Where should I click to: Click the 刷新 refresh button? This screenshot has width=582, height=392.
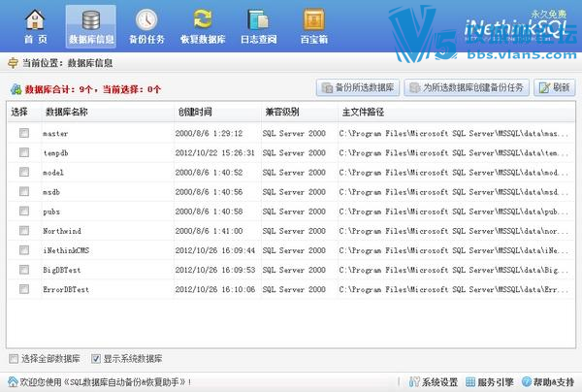555,87
